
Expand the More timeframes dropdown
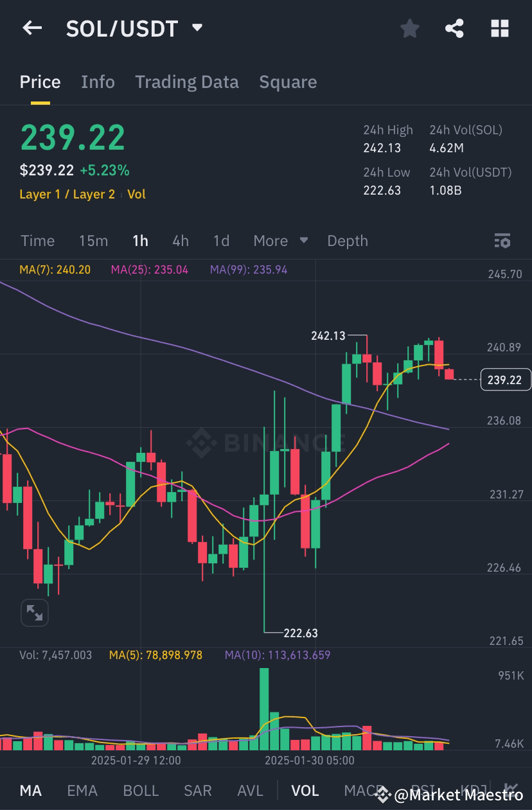pos(280,240)
